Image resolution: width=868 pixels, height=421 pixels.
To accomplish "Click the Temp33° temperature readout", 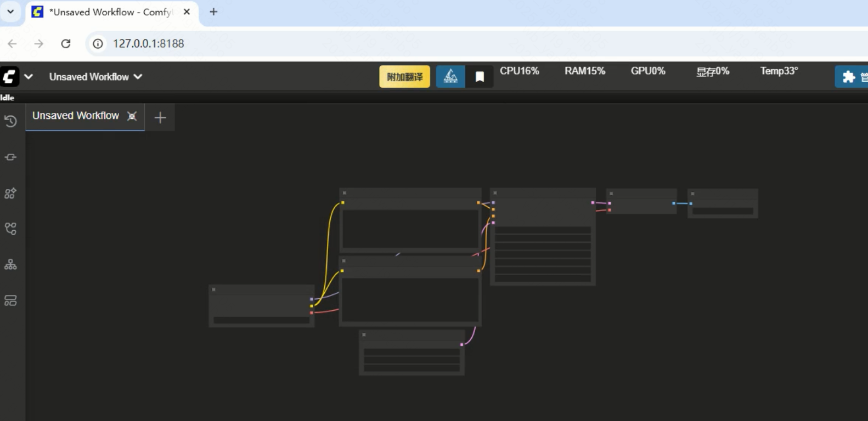I will click(779, 71).
